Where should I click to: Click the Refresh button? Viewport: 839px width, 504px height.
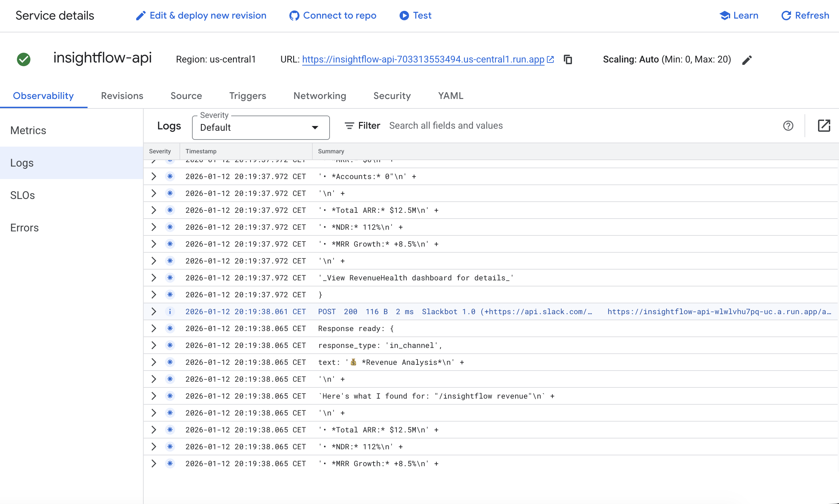(x=805, y=16)
